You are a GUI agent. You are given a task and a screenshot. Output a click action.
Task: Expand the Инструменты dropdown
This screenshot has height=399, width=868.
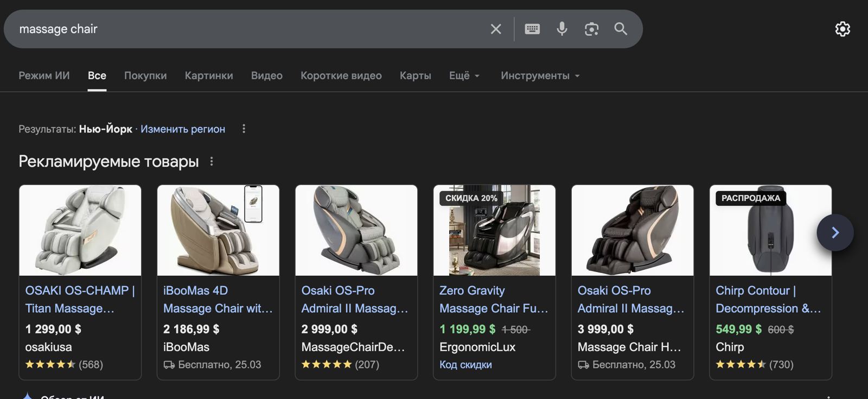coord(540,75)
